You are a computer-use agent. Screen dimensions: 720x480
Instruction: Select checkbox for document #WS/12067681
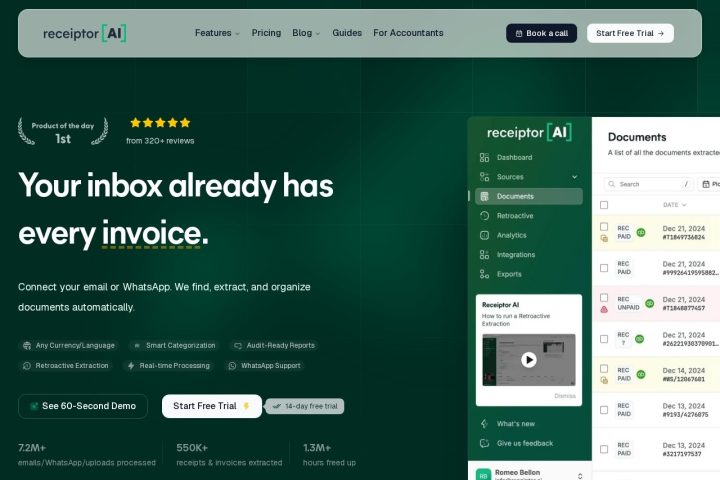pos(604,369)
